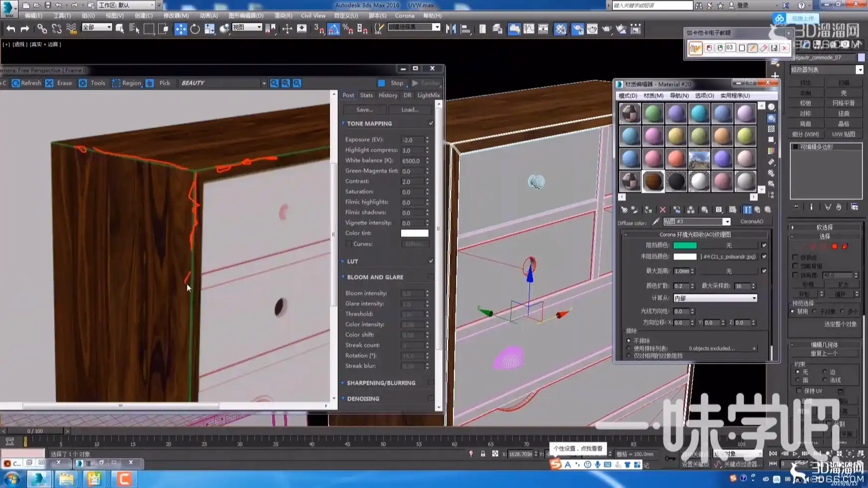
Task: Select the brown wood material sphere
Action: 652,182
